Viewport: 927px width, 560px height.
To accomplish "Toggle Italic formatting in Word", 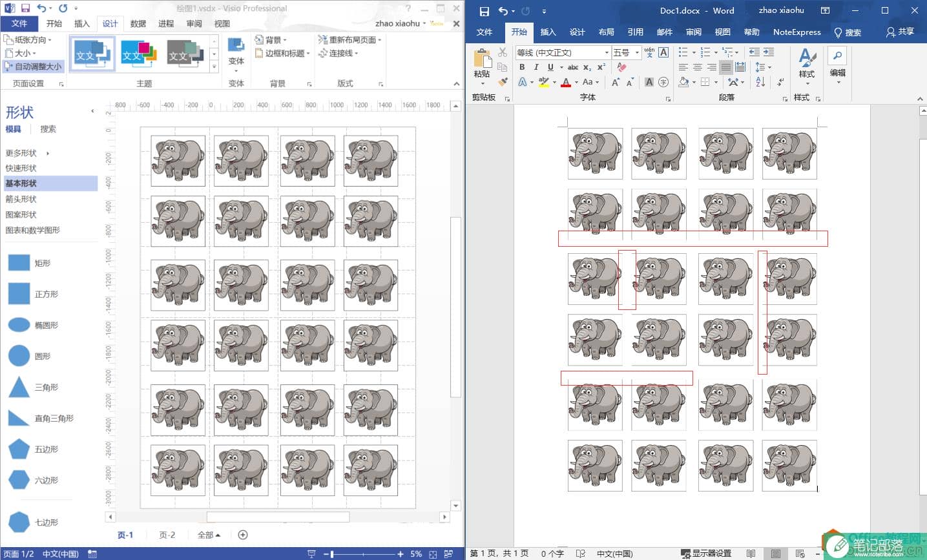I will pyautogui.click(x=536, y=67).
